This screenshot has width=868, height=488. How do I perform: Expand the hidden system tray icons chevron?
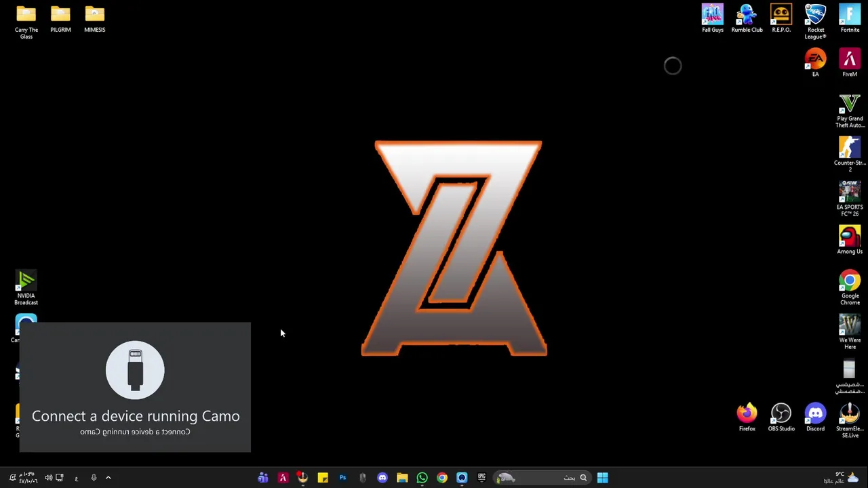tap(108, 478)
